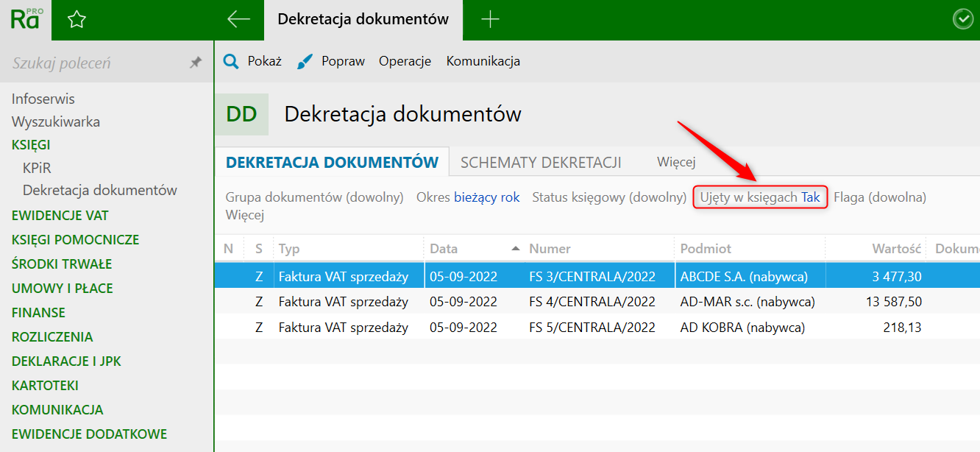The height and width of the screenshot is (452, 980).
Task: Expand EWIDENCJE VAT section
Action: click(60, 216)
